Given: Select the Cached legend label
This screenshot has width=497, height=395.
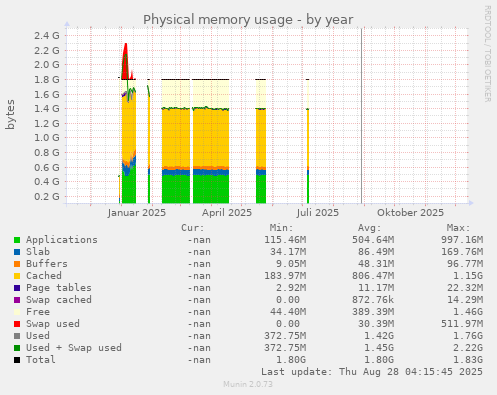Looking at the screenshot, I should (44, 276).
